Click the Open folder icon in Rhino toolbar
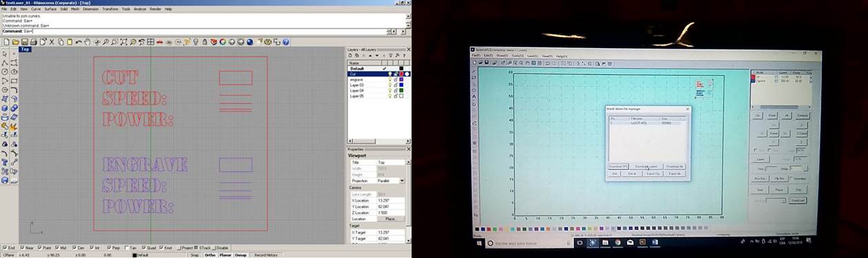The image size is (868, 258). (x=16, y=41)
